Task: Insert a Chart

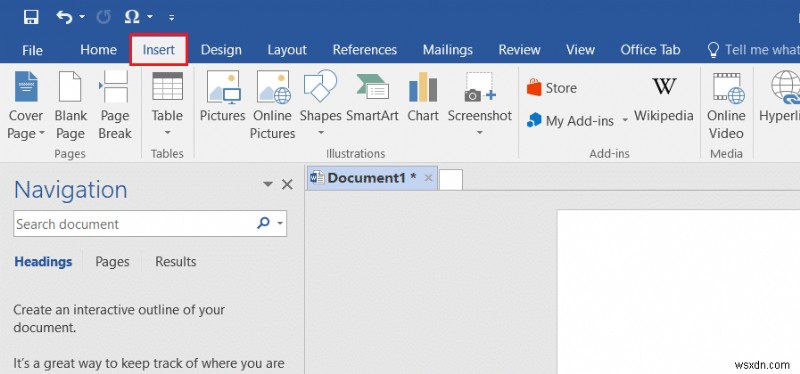Action: (423, 97)
